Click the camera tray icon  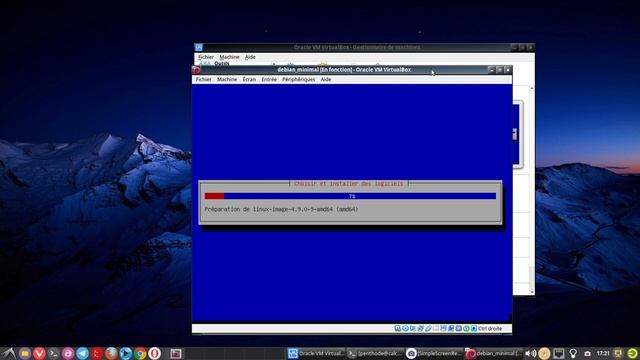[587, 354]
